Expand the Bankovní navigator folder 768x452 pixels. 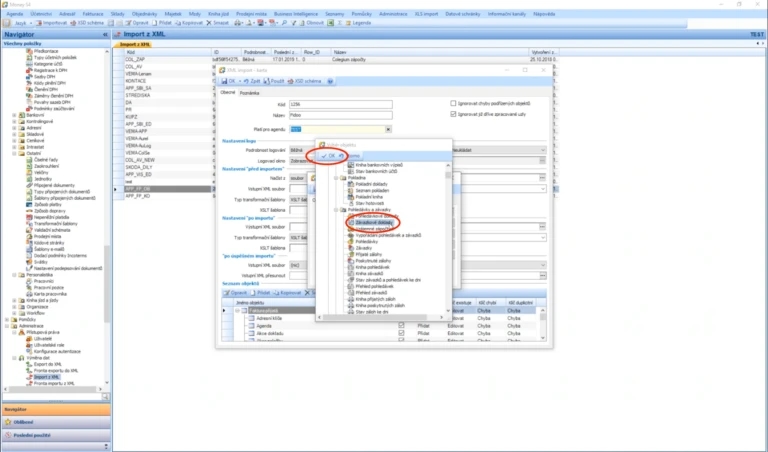14,115
